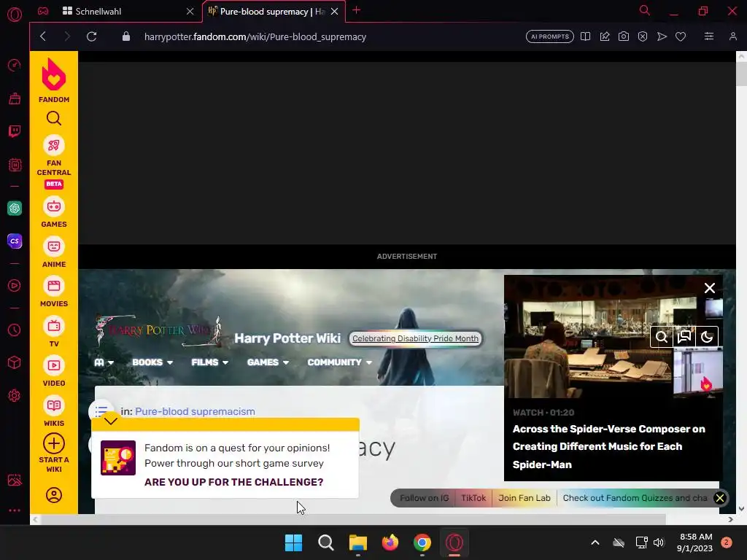Go to Fandom Video section
This screenshot has width=747, height=560.
pos(54,371)
